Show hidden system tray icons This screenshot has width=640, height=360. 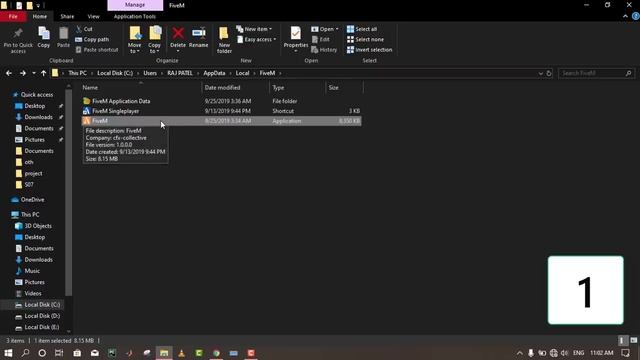pyautogui.click(x=520, y=353)
